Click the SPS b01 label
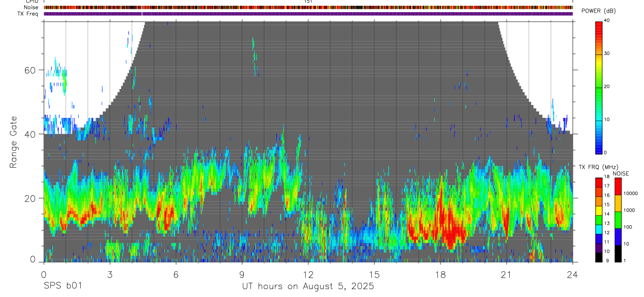The image size is (644, 297). (x=62, y=286)
